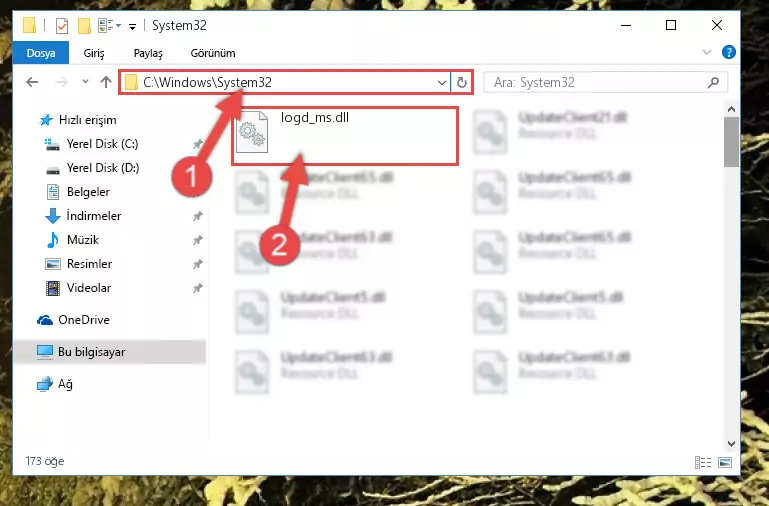Switch to details view layout icon

coord(703,462)
